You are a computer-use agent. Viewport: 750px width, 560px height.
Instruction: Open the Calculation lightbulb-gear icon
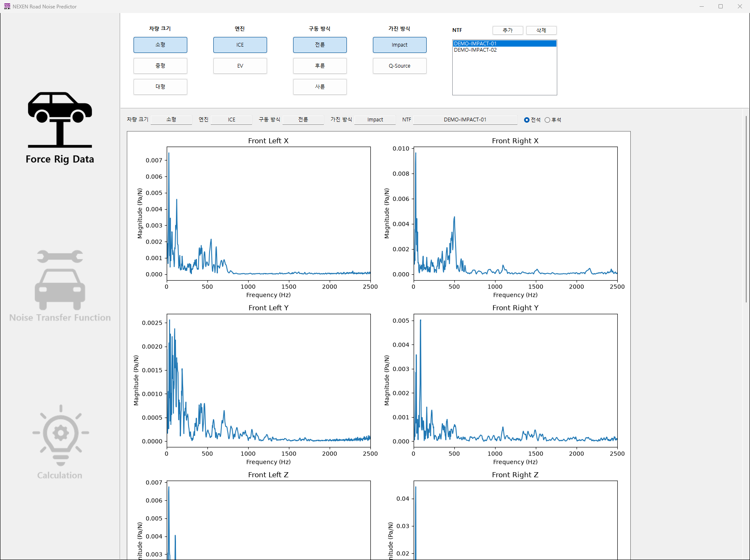(61, 435)
